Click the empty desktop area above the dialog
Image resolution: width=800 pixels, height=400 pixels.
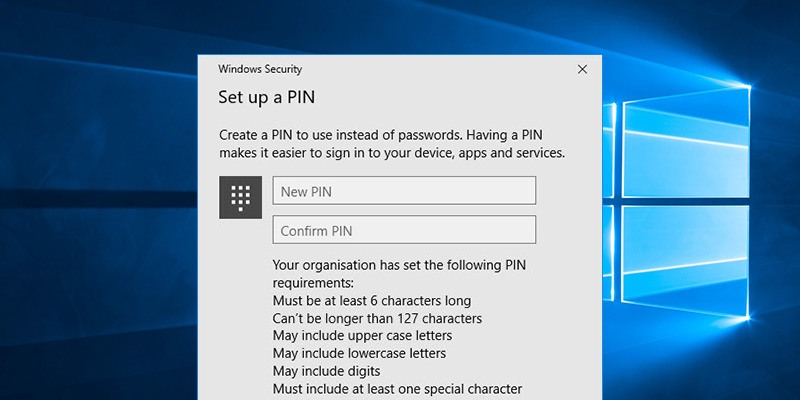pos(400,25)
